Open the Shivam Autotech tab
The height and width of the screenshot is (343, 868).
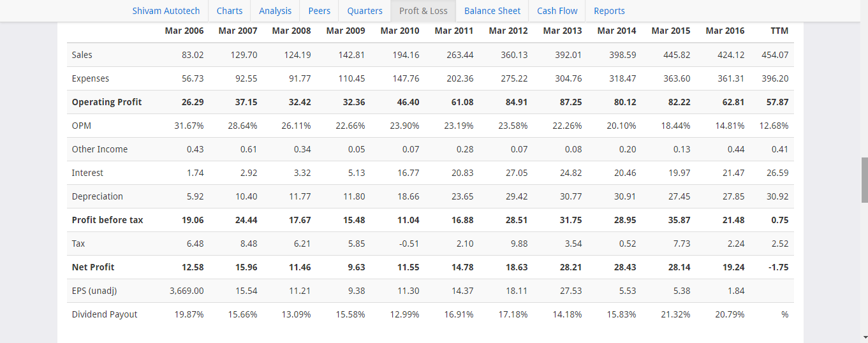click(x=166, y=11)
